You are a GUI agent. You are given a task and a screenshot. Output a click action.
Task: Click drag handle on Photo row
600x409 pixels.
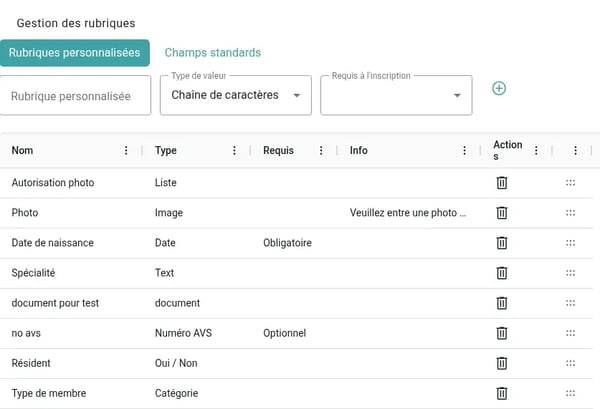pos(570,213)
